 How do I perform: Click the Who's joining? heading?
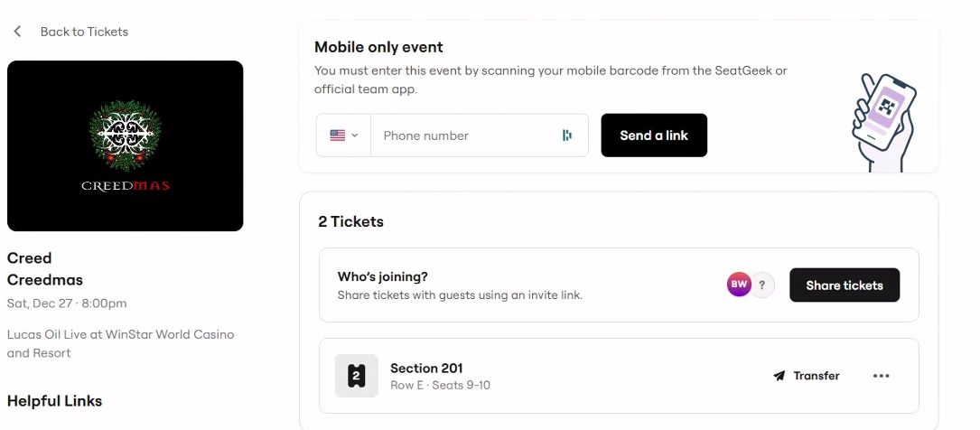coord(383,276)
